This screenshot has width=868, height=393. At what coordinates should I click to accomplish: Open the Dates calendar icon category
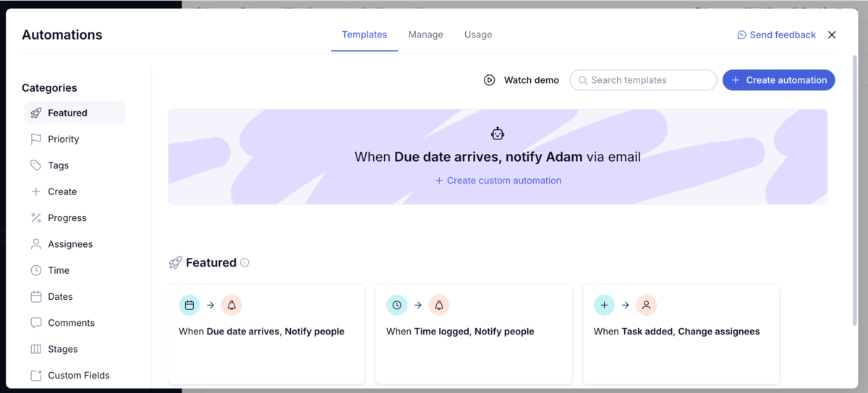point(36,297)
